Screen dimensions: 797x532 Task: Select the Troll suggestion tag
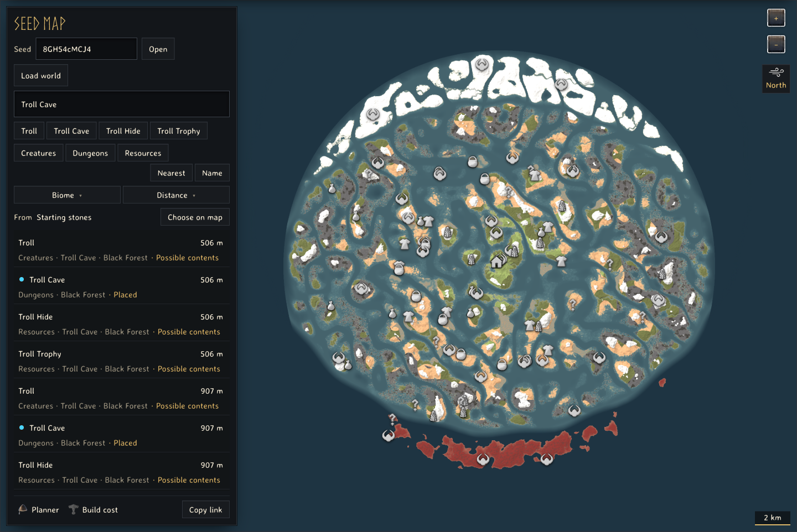29,131
